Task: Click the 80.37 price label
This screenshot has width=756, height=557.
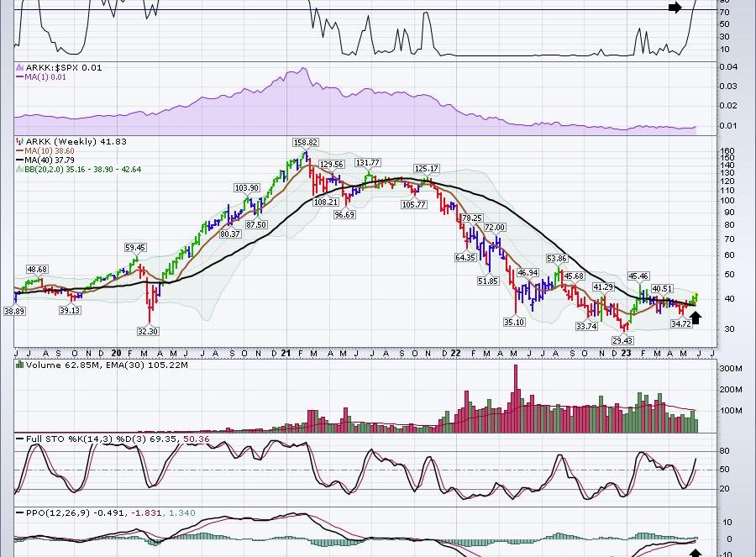Action: coord(230,234)
